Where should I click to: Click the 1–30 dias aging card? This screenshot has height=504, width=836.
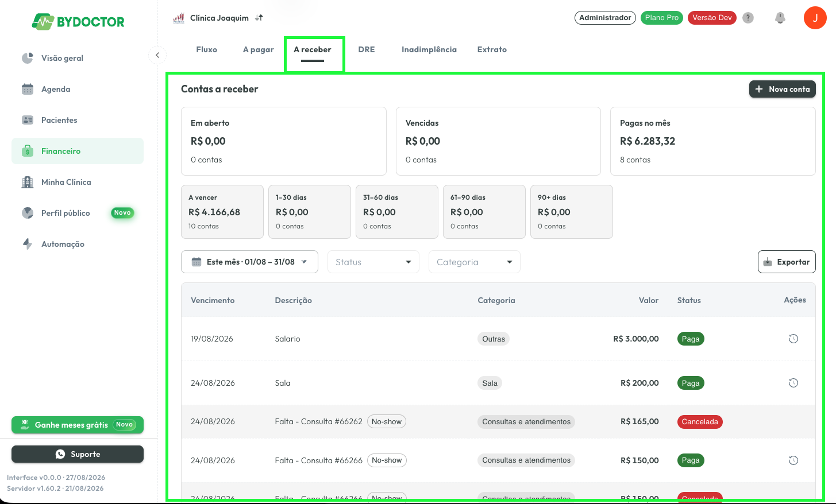click(310, 212)
